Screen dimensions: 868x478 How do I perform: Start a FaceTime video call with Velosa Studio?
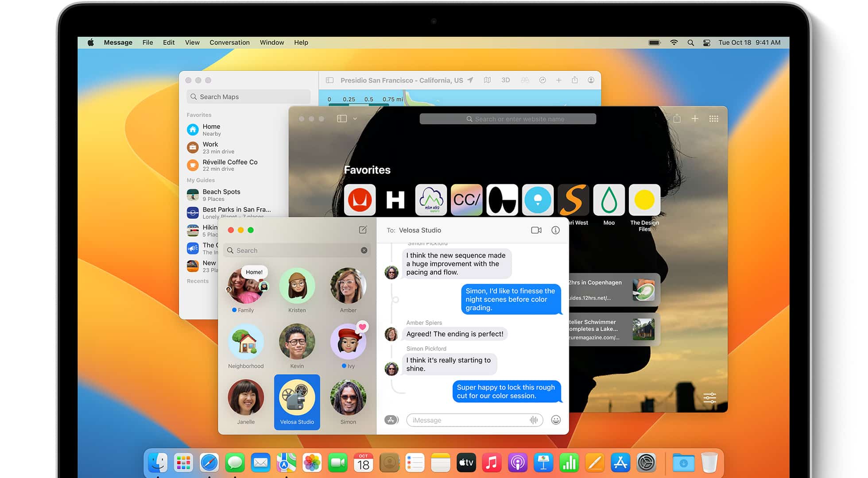[536, 230]
